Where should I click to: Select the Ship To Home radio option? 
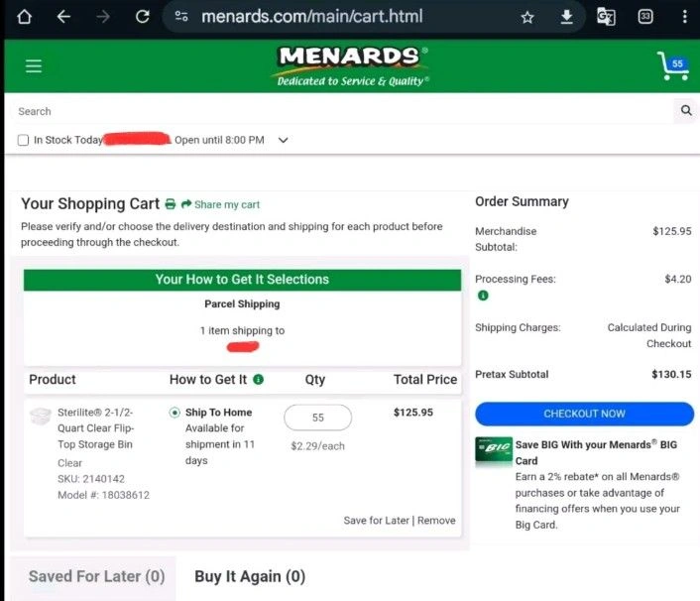[x=175, y=413]
